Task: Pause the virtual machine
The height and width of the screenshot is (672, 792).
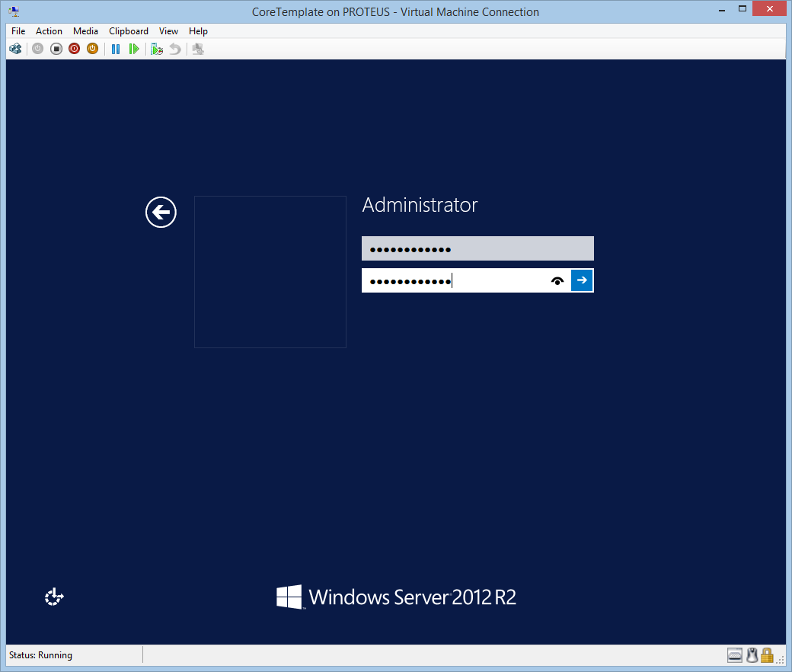Action: tap(116, 49)
